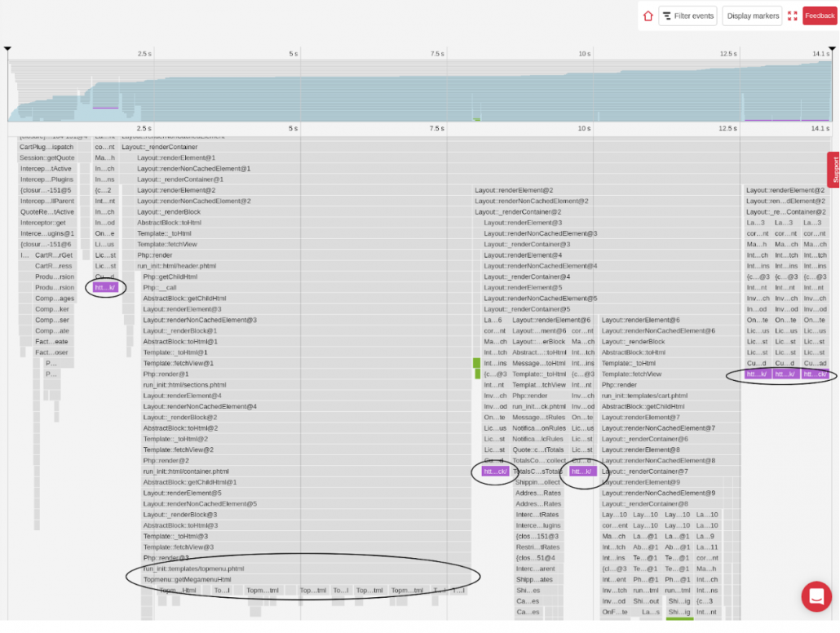Viewport: 840px width, 633px height.
Task: Click the red home icon
Action: click(x=648, y=15)
